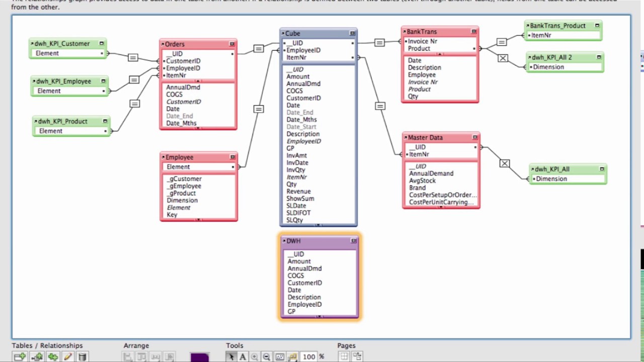The image size is (644, 362).
Task: Select the text note A tool
Action: click(x=243, y=357)
